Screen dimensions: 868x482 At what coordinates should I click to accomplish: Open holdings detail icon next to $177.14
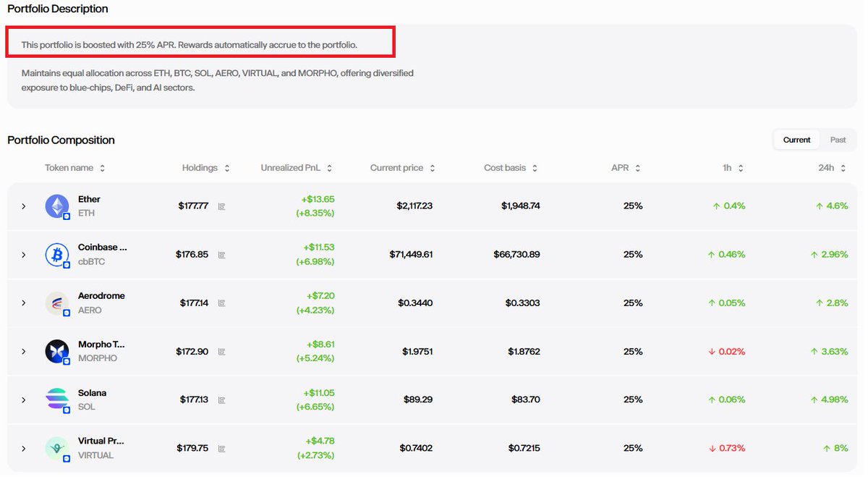[x=221, y=303]
